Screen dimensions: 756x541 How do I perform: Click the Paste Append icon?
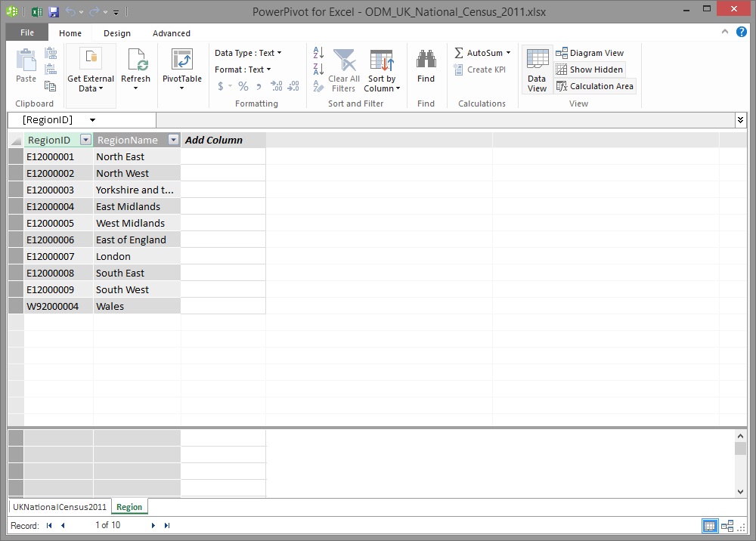coord(51,52)
